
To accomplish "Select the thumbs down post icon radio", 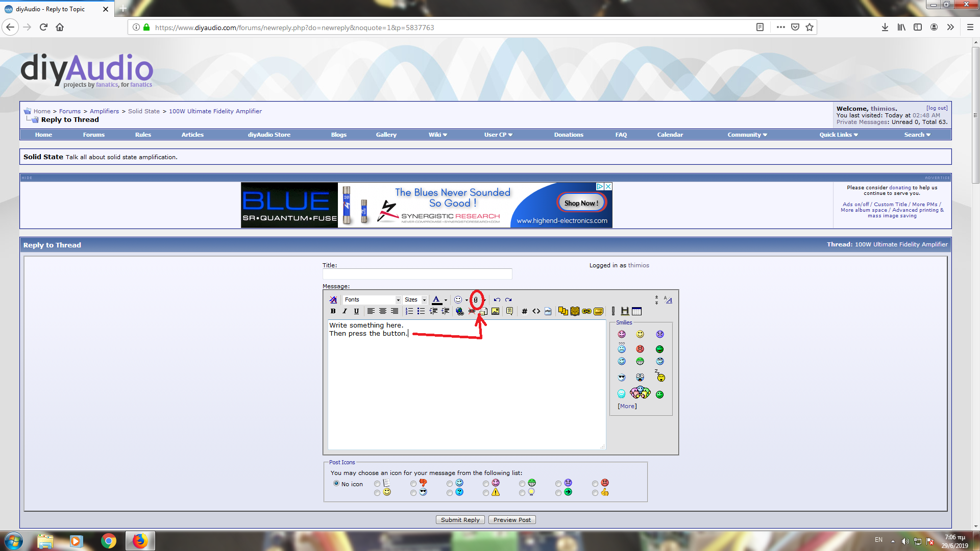I will point(413,483).
